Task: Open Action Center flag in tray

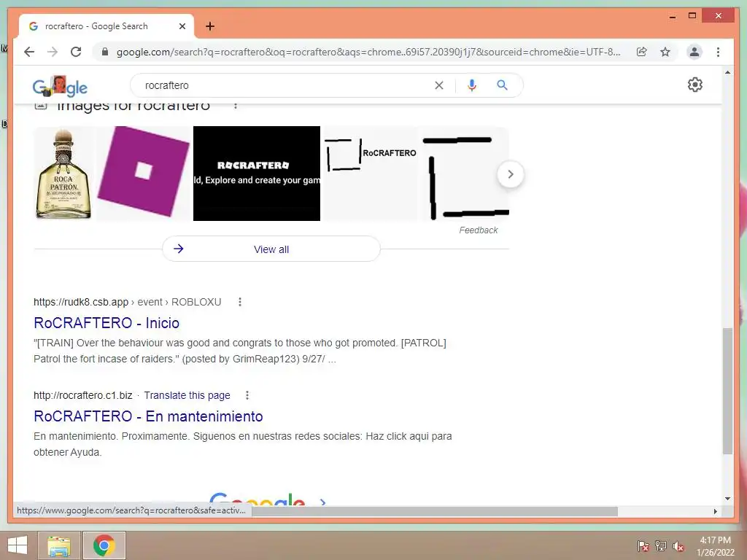Action: click(643, 546)
